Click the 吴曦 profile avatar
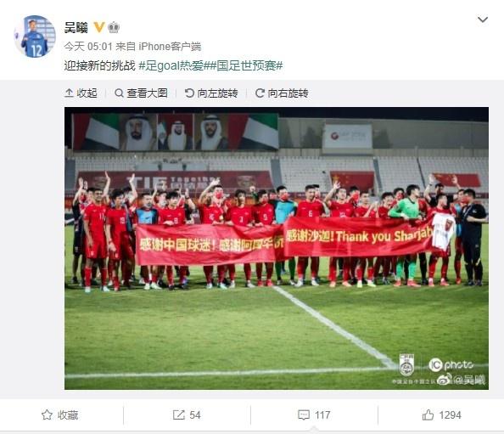504x434 pixels. click(35, 37)
